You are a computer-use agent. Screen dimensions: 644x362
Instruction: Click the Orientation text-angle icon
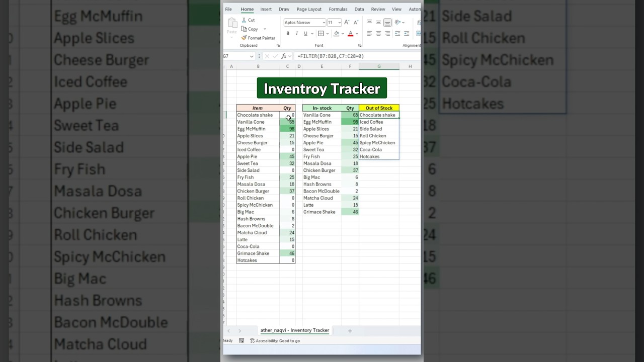pos(397,22)
